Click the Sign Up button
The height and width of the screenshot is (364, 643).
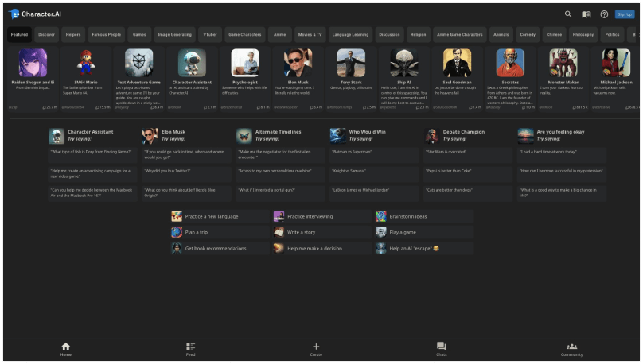pos(624,14)
